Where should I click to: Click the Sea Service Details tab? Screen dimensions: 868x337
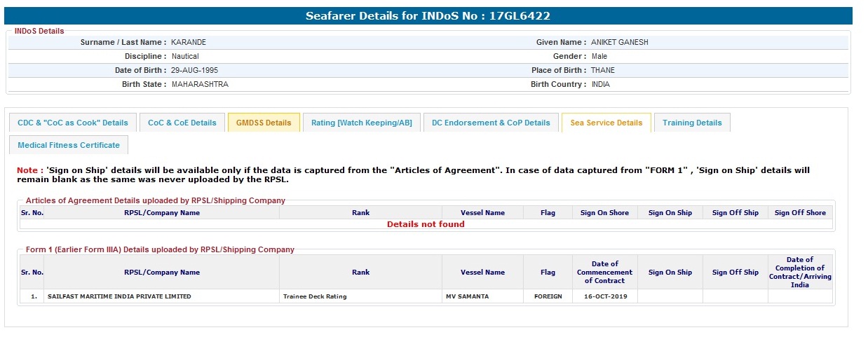coord(606,123)
